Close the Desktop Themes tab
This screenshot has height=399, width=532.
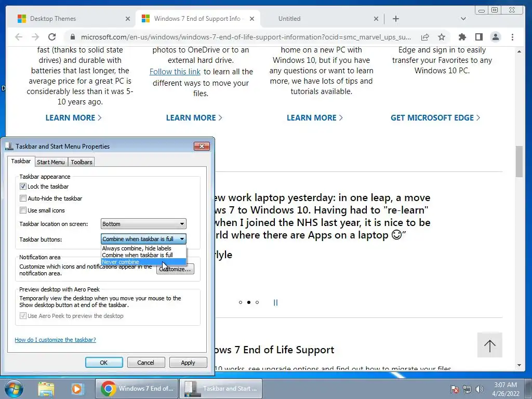click(x=128, y=19)
